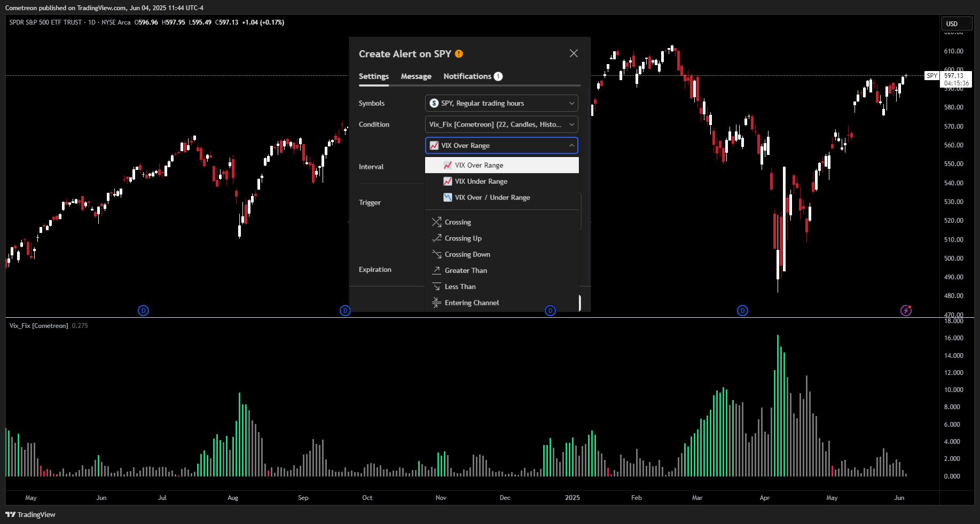980x524 pixels.
Task: Click the 2025 label on time axis
Action: (573, 498)
